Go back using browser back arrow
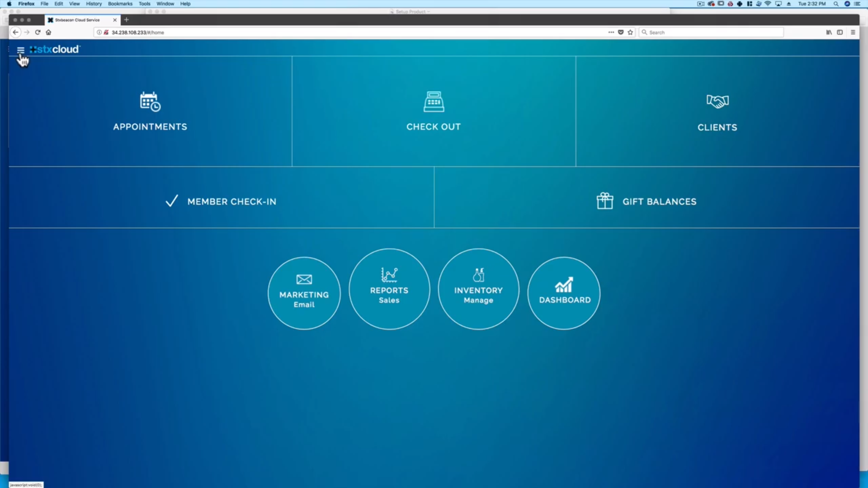 click(15, 32)
